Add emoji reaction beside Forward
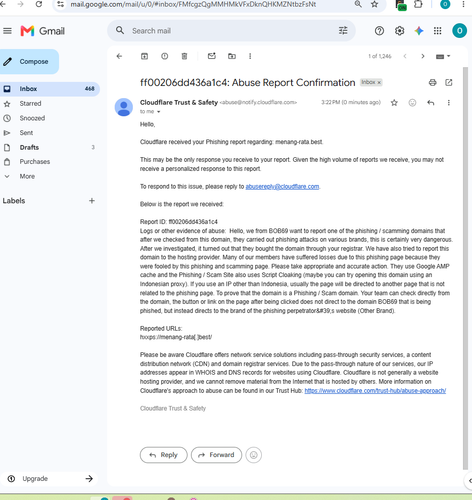Screen dimensions: 472x500 click(254, 455)
